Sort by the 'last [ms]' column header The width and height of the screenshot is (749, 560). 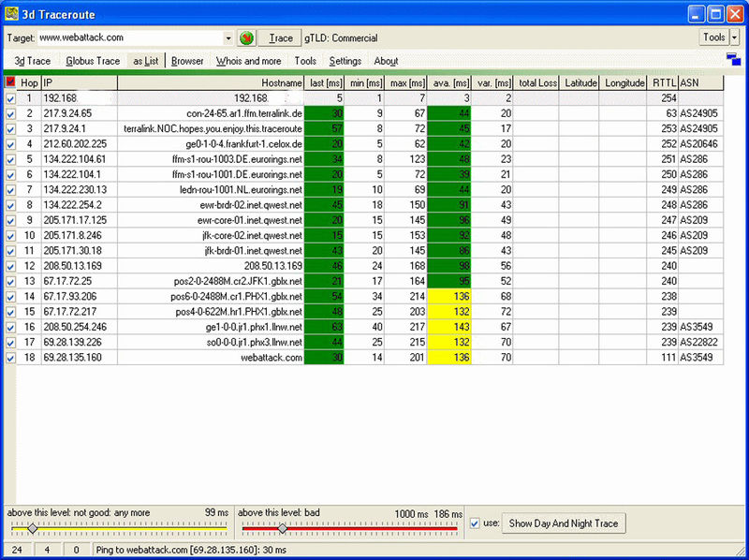click(x=324, y=82)
